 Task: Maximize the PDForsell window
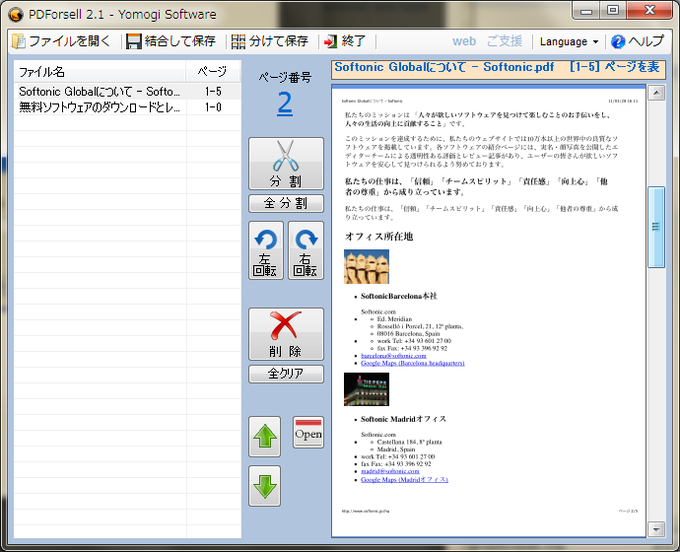[613, 10]
